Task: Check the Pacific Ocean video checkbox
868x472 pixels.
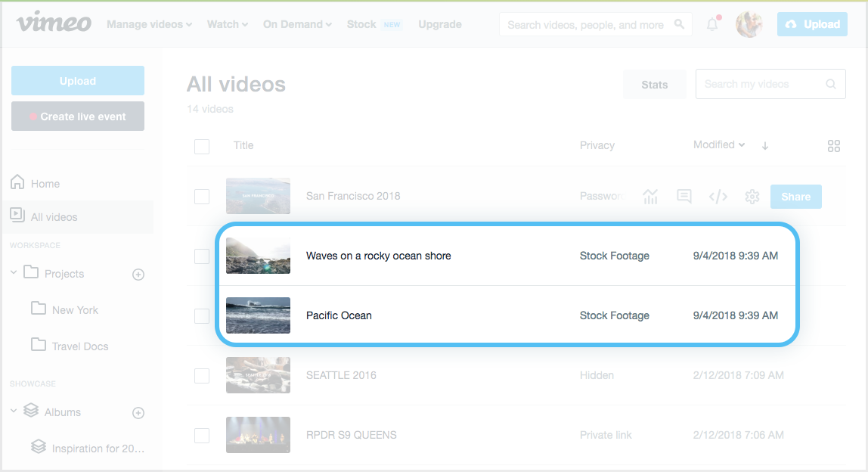Action: pos(202,316)
